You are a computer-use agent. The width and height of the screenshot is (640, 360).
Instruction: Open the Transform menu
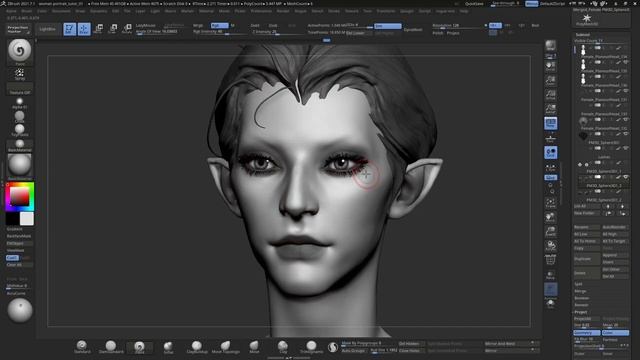pos(386,11)
